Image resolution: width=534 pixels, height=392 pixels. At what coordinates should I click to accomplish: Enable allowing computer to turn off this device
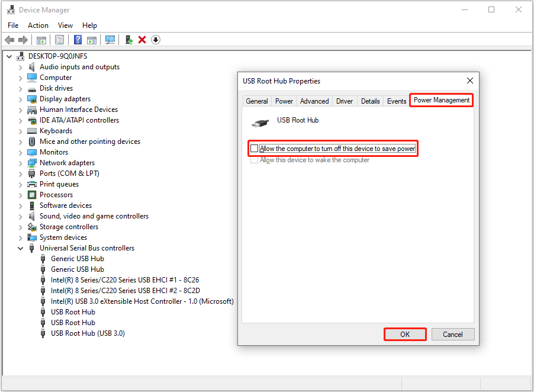pos(255,148)
